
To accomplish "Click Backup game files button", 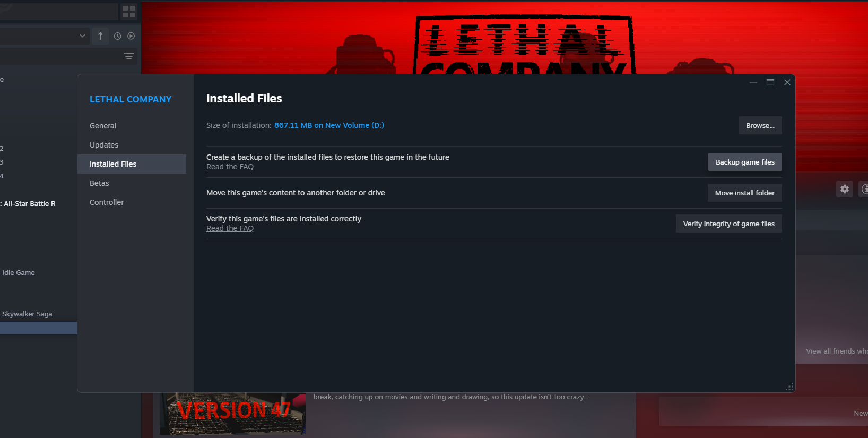I will (745, 162).
